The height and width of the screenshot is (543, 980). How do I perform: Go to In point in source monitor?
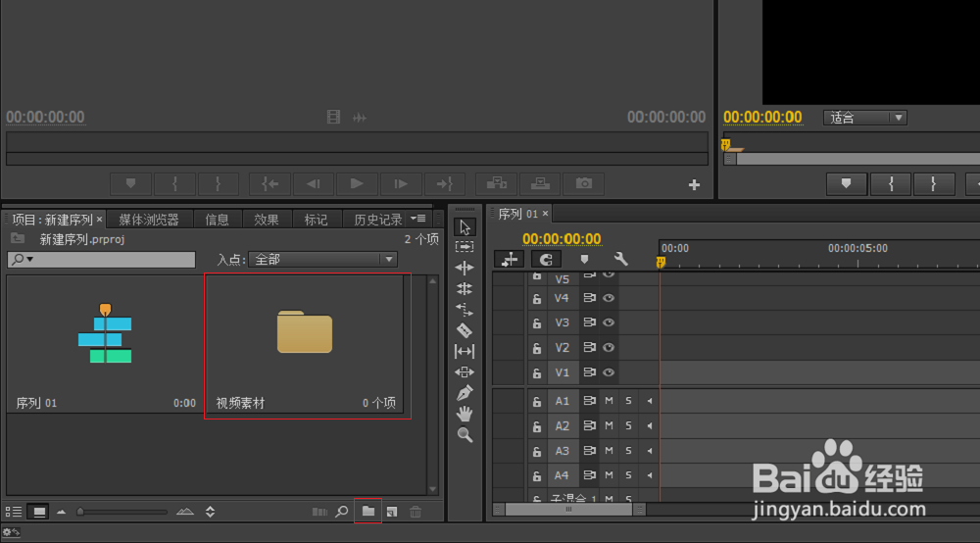(x=269, y=183)
